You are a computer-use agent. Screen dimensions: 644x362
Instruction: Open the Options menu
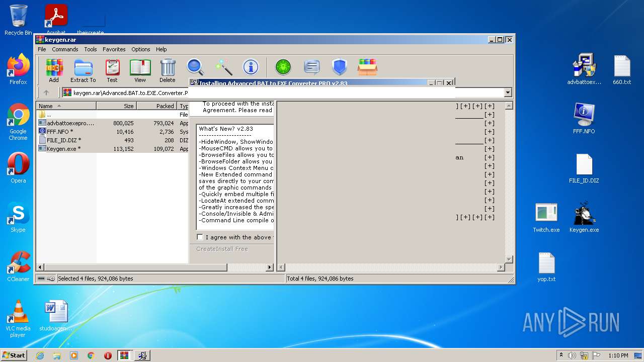click(141, 49)
